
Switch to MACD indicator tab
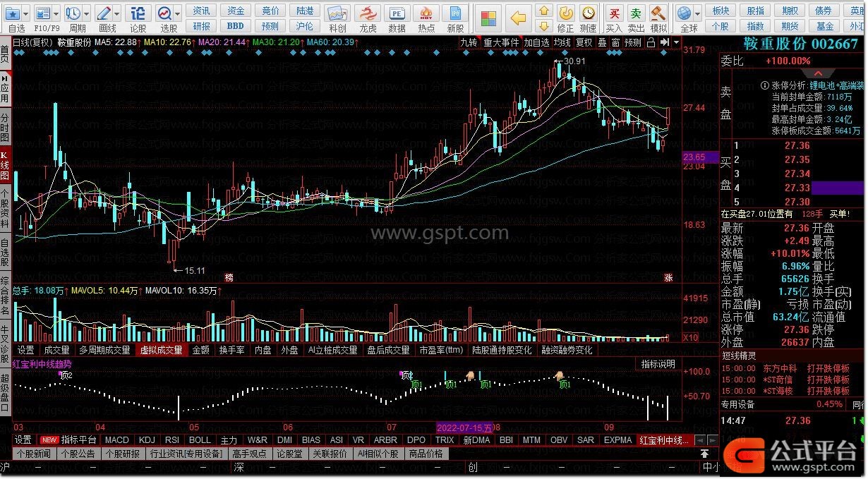(x=116, y=440)
